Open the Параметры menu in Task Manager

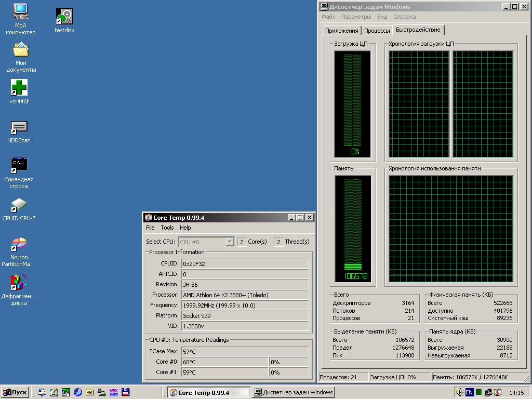tap(356, 17)
